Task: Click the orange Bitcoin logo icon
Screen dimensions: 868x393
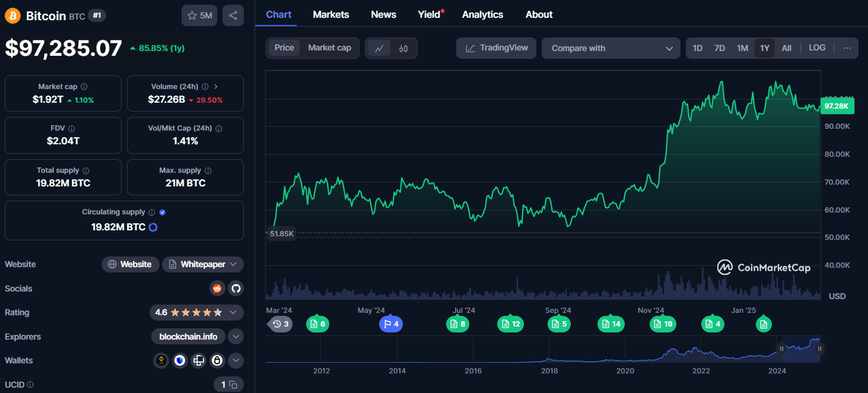Action: pyautogui.click(x=12, y=16)
